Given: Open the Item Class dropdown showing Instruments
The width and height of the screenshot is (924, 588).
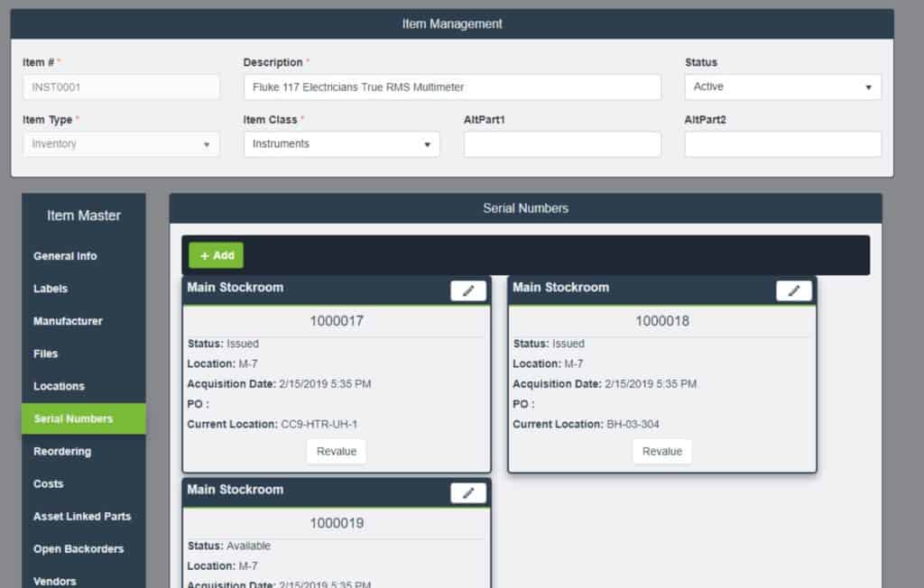Looking at the screenshot, I should tap(341, 144).
